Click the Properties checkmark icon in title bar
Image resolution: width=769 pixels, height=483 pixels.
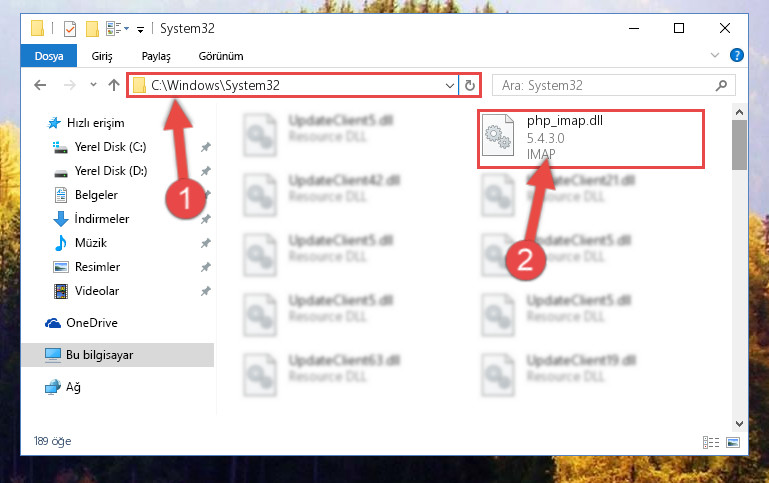[70, 29]
